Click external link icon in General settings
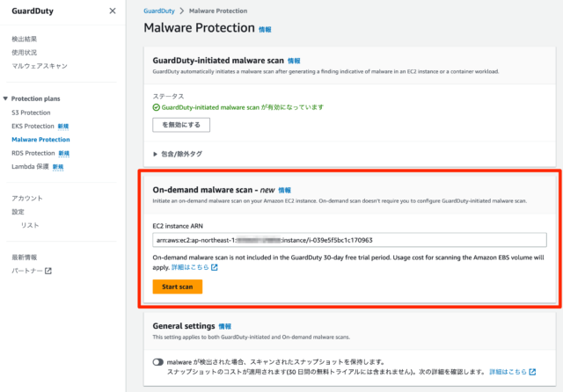 coord(532,372)
